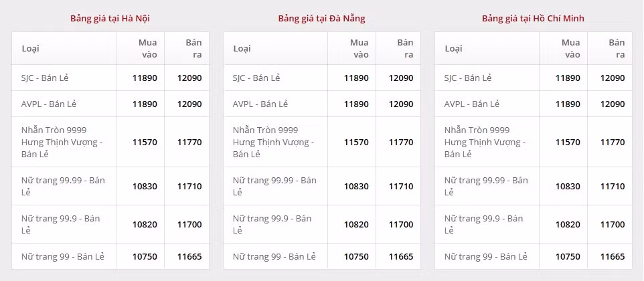Click the 'Mua vào' header in Hà Nội table
This screenshot has height=281, width=644.
[x=147, y=48]
